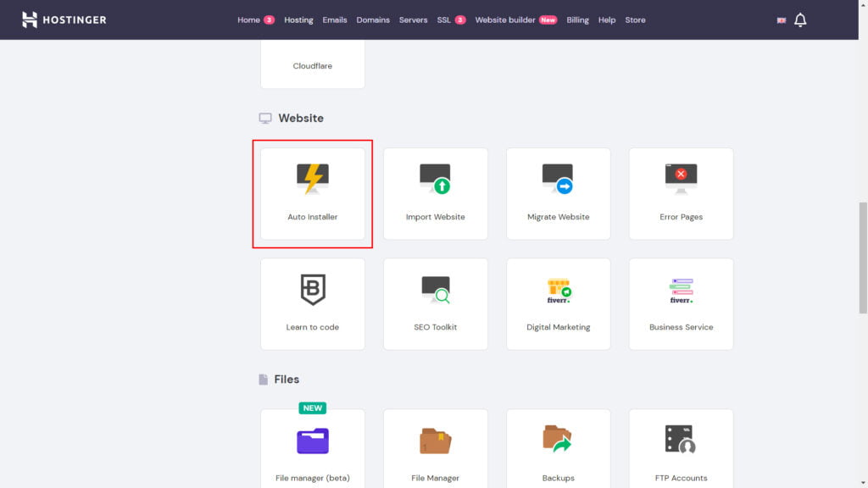Launch the SEO Toolkit magnifier icon
The image size is (868, 488).
[x=436, y=290]
